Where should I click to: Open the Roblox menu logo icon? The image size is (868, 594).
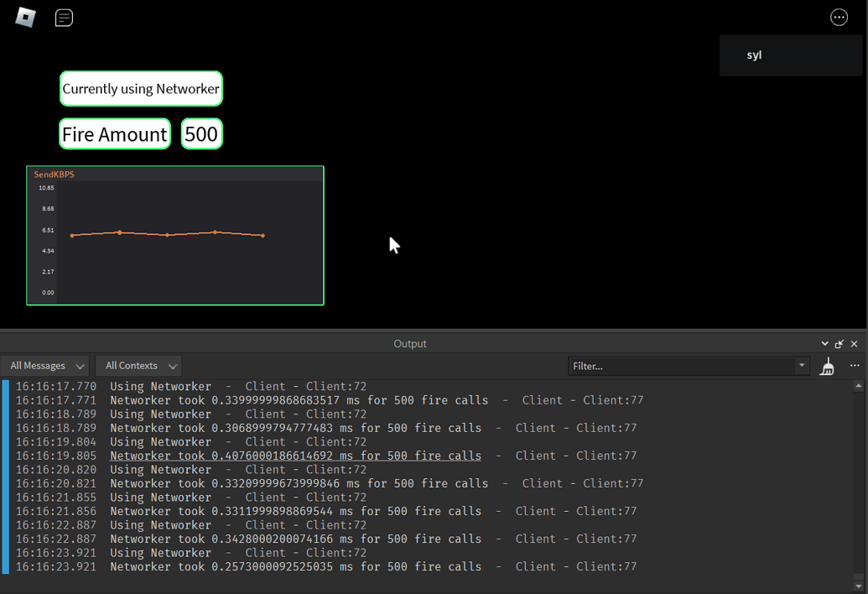coord(25,17)
